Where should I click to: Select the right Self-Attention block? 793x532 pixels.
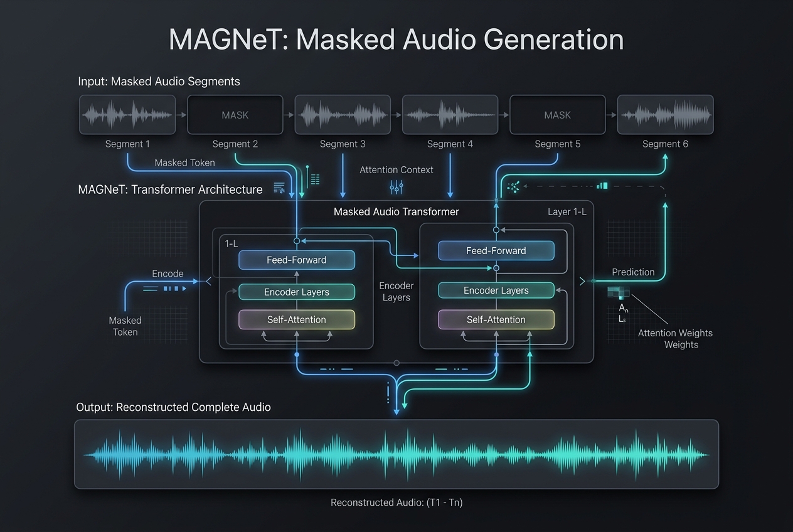[x=496, y=319]
